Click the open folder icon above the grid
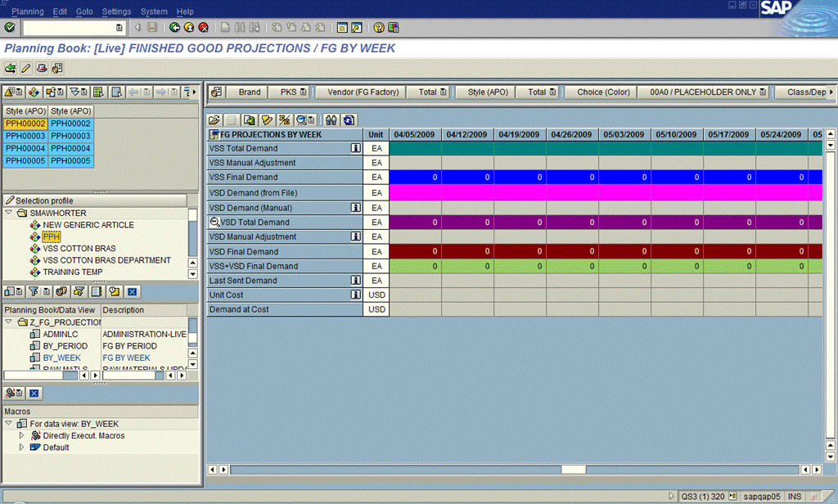The image size is (838, 504). (x=214, y=119)
